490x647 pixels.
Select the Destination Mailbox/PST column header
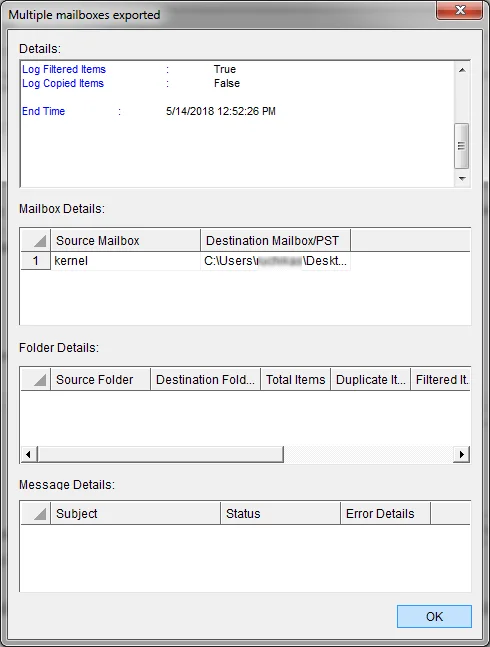[276, 241]
